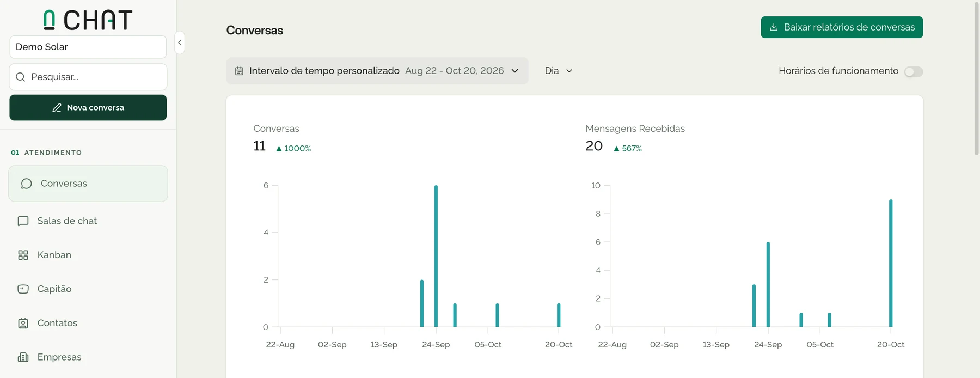Start a Nova conversa

(x=88, y=108)
